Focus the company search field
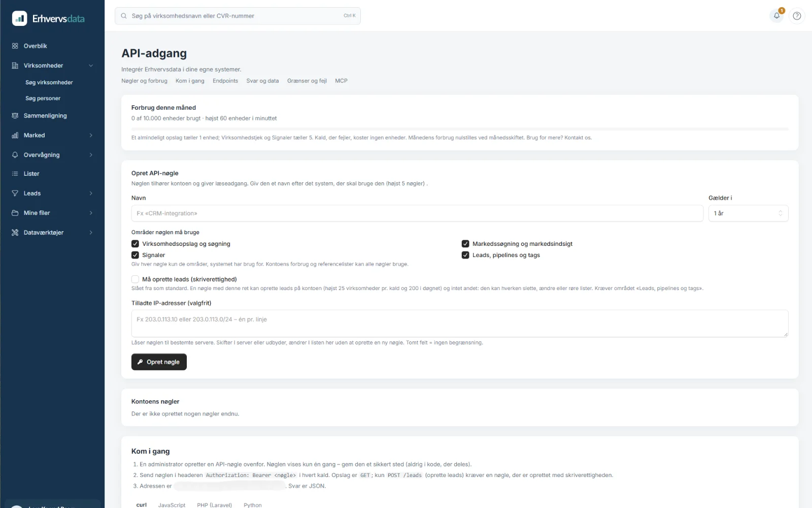 pyautogui.click(x=238, y=16)
